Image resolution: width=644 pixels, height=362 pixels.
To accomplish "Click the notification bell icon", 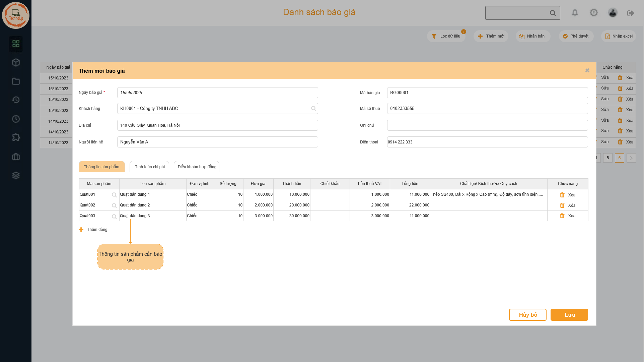I will 575,13.
